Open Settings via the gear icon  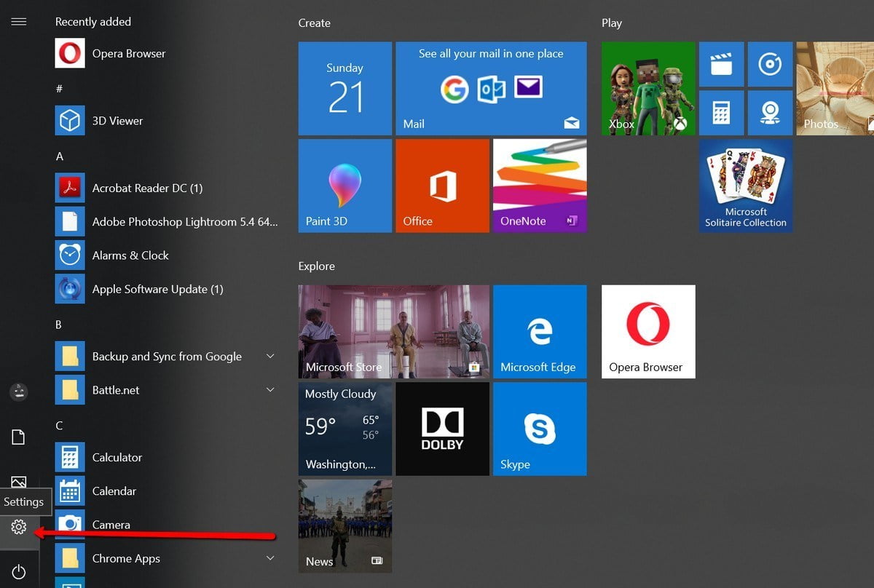(x=18, y=526)
